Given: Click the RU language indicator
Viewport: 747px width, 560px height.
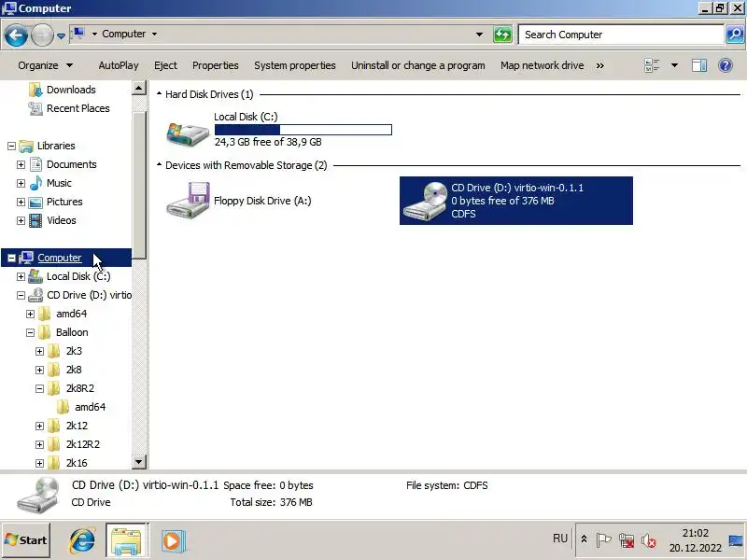Looking at the screenshot, I should pyautogui.click(x=559, y=539).
